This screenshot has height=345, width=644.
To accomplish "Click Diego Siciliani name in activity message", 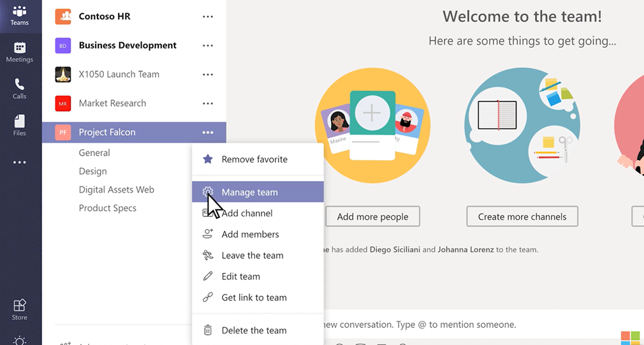I will [x=395, y=250].
